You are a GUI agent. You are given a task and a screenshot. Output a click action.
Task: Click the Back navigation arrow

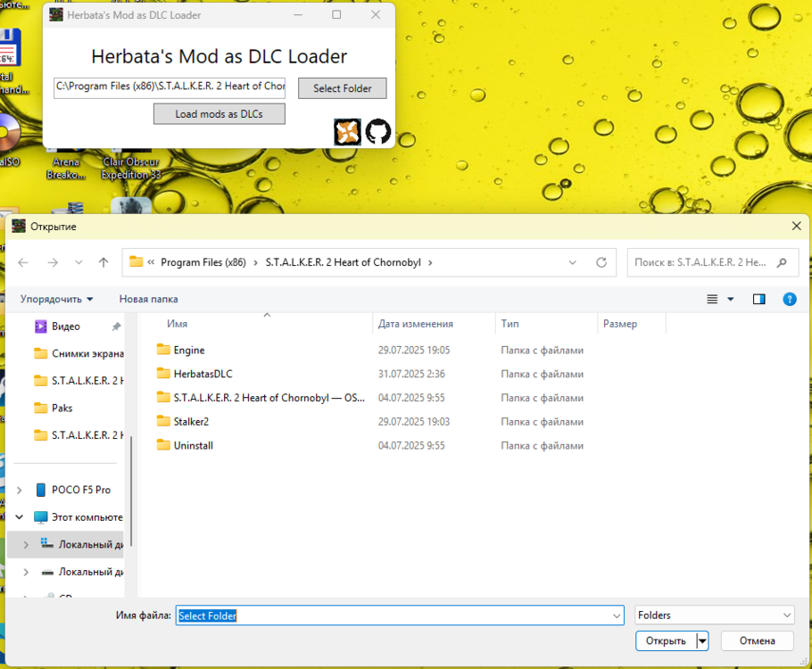tap(23, 262)
